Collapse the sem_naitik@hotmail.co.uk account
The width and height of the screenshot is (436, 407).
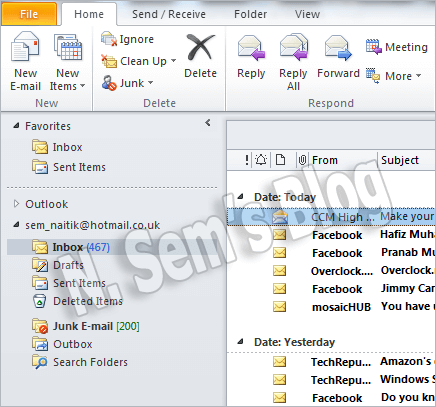click(16, 225)
